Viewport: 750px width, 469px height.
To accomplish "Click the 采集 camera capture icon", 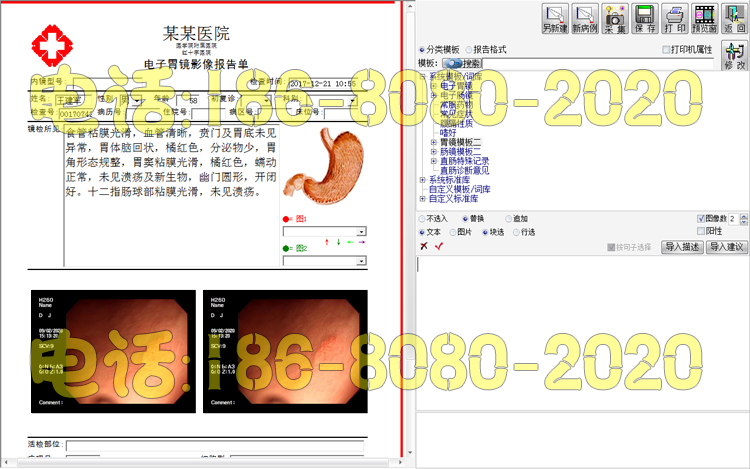I will pyautogui.click(x=615, y=19).
